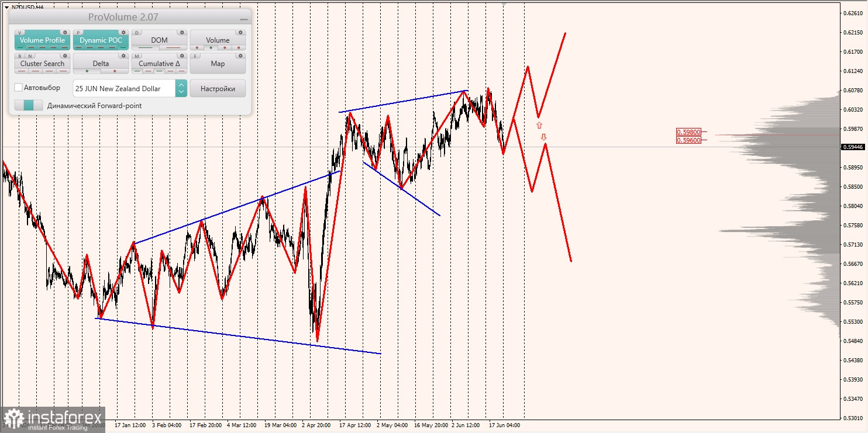Enable the Delta indicator
Screen dimensions: 868x433
101,64
